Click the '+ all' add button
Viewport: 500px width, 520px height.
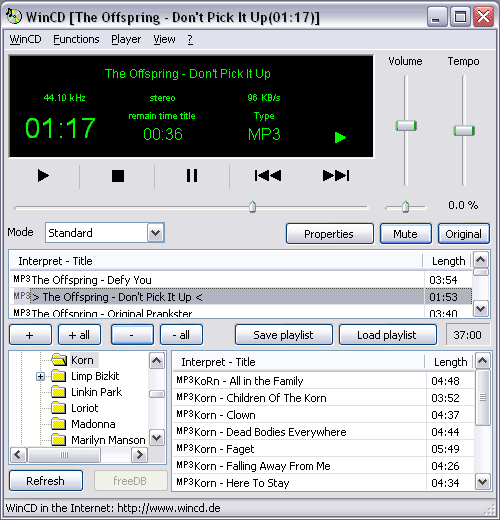[x=79, y=335]
